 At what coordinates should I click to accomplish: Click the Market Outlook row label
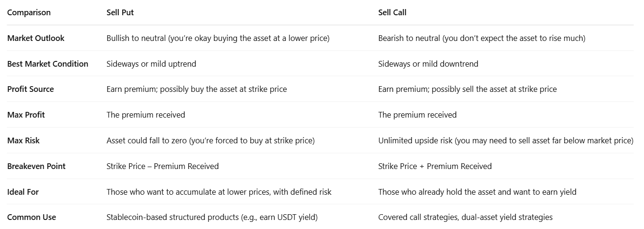tap(36, 38)
